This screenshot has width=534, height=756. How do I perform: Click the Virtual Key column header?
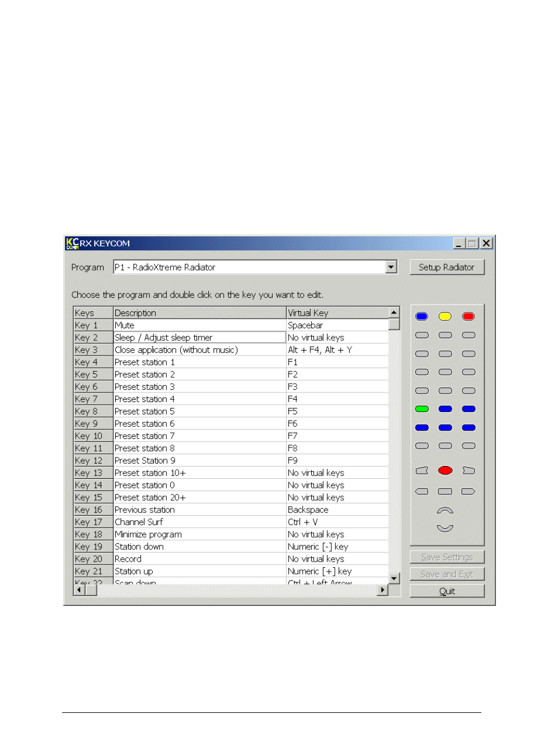(338, 313)
